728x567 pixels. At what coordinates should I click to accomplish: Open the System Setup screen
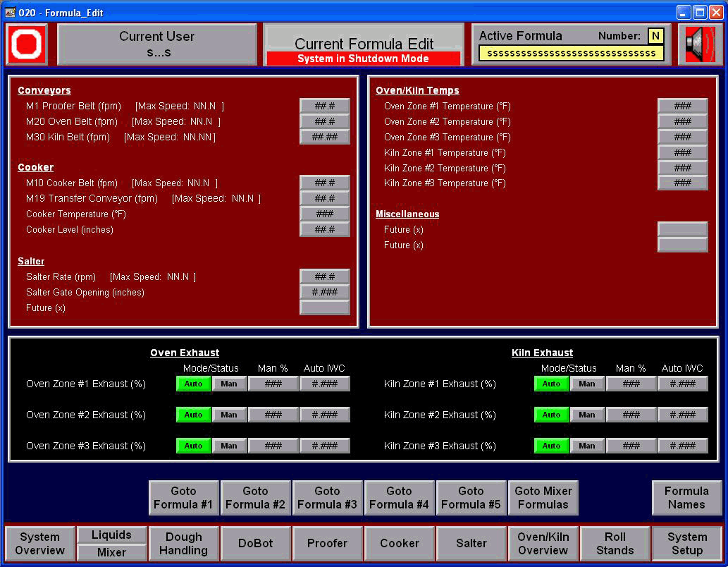click(x=687, y=543)
